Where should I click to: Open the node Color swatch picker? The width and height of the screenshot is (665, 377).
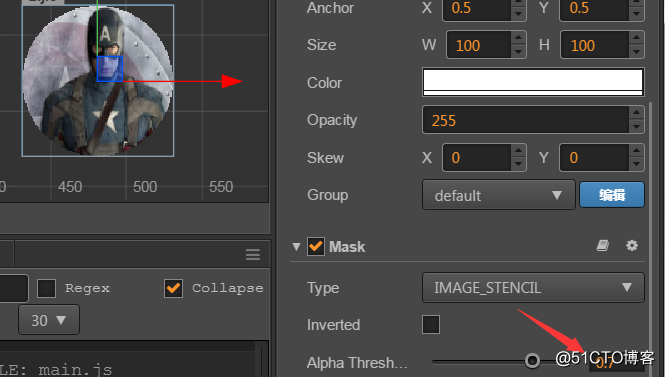pyautogui.click(x=533, y=82)
